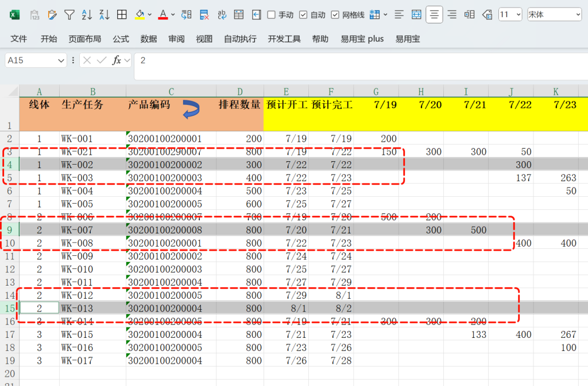
Task: Click the 7/21 date column header cell
Action: tap(466, 114)
